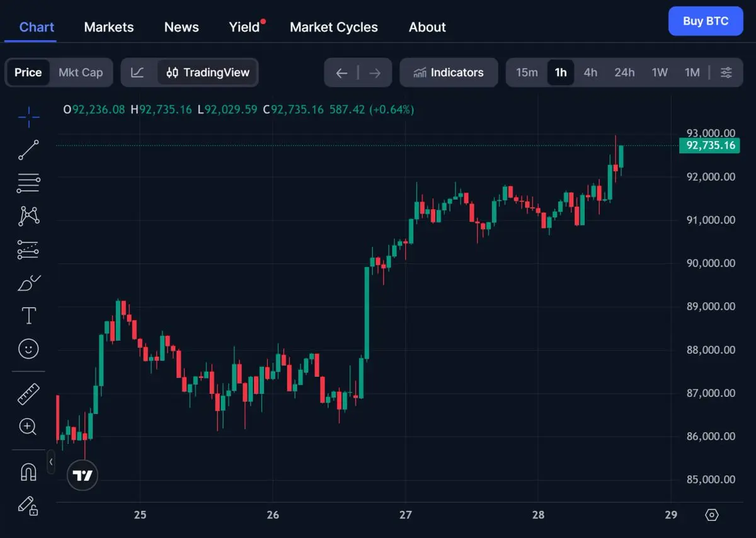Click the Buy BTC button
This screenshot has width=756, height=538.
click(x=706, y=21)
